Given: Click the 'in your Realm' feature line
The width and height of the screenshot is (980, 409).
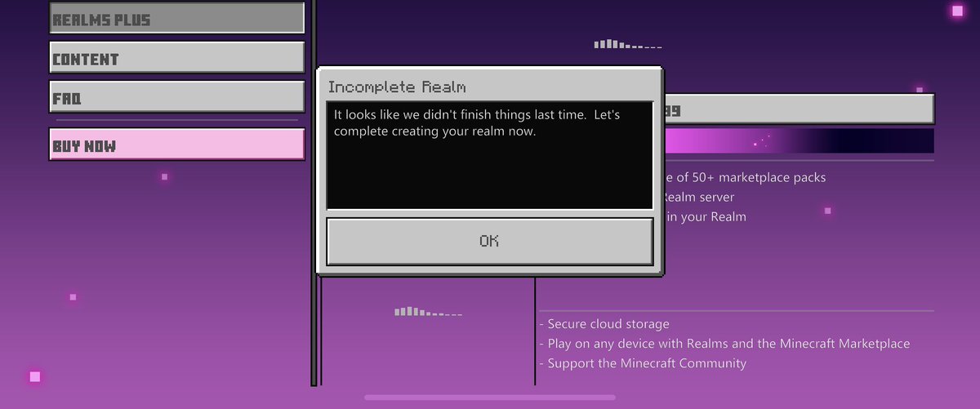Looking at the screenshot, I should [x=706, y=216].
